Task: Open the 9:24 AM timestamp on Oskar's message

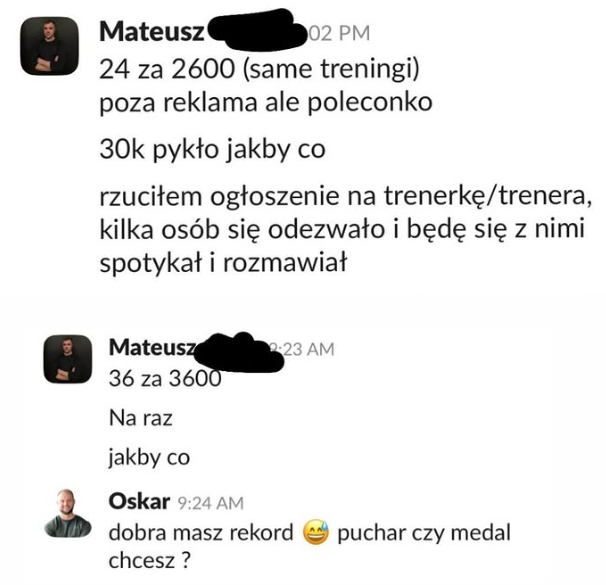Action: click(x=211, y=503)
